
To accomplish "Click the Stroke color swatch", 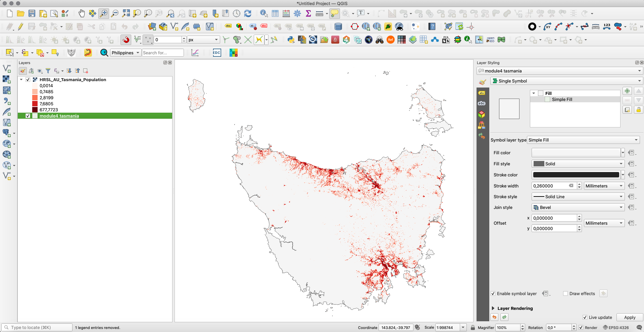I will coord(576,175).
